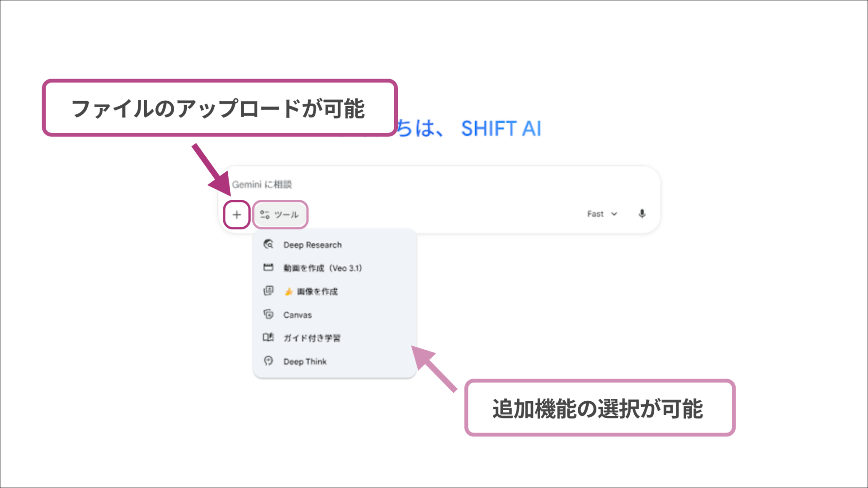Select Deep Research from the tools menu

coord(312,244)
